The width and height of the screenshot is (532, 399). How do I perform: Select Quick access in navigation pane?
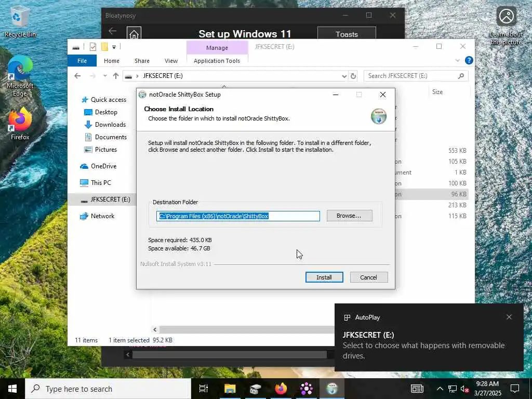pos(104,100)
